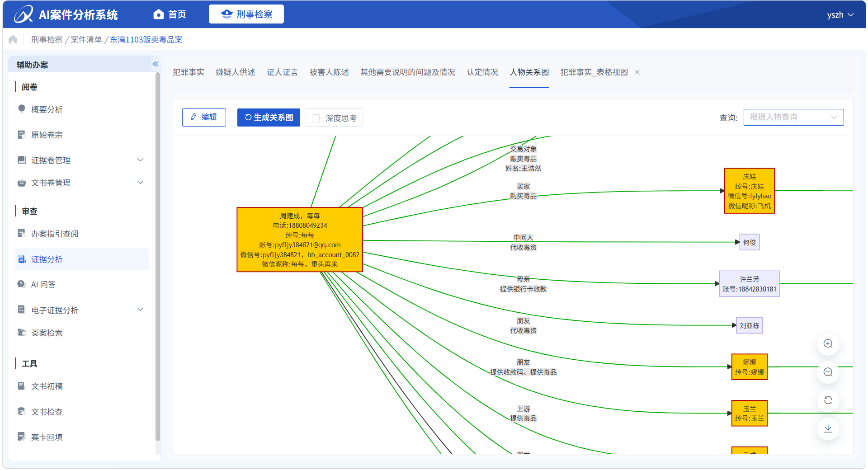Image resolution: width=868 pixels, height=470 pixels.
Task: Zoom in on the relationship graph
Action: pos(828,344)
